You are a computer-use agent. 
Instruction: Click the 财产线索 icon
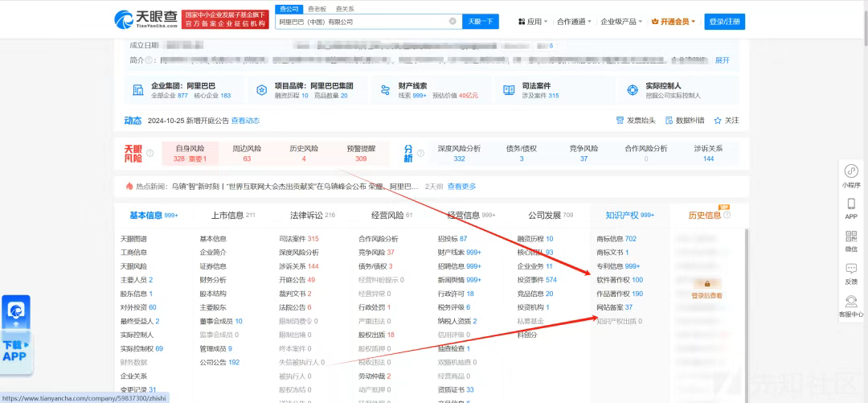tap(385, 90)
